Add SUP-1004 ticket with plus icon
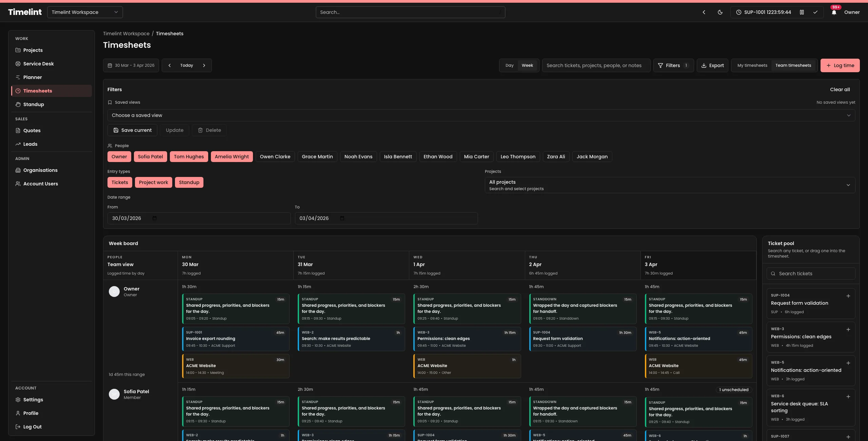This screenshot has width=868, height=441. [848, 296]
